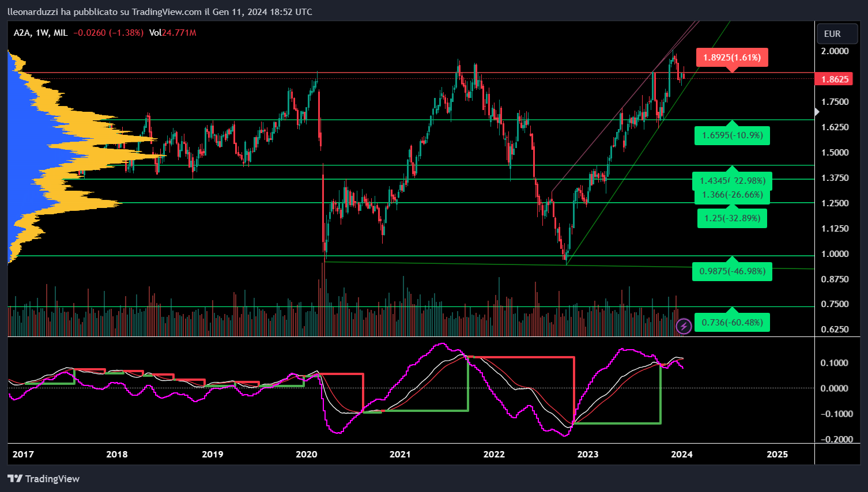This screenshot has height=492, width=868.
Task: Click the 2022 label on time axis
Action: (494, 454)
